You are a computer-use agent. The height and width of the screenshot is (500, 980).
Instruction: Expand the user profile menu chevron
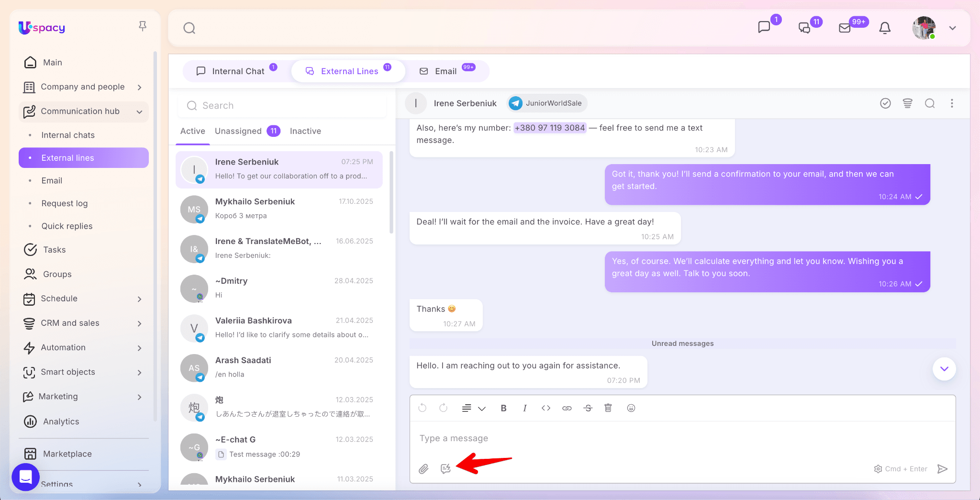point(953,28)
